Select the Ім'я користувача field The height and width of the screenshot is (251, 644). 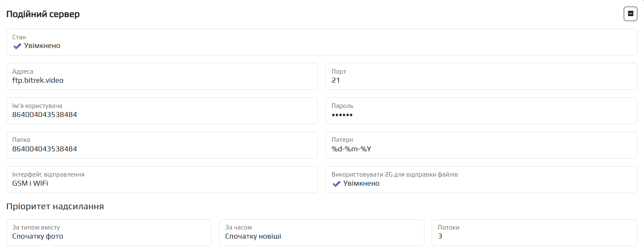coord(162,115)
